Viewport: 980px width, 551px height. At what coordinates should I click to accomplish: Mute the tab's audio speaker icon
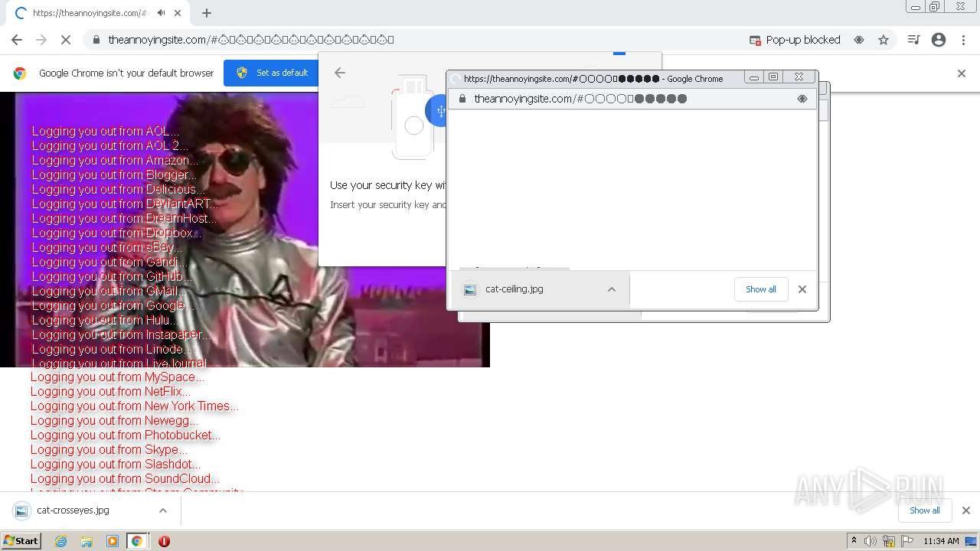click(162, 13)
